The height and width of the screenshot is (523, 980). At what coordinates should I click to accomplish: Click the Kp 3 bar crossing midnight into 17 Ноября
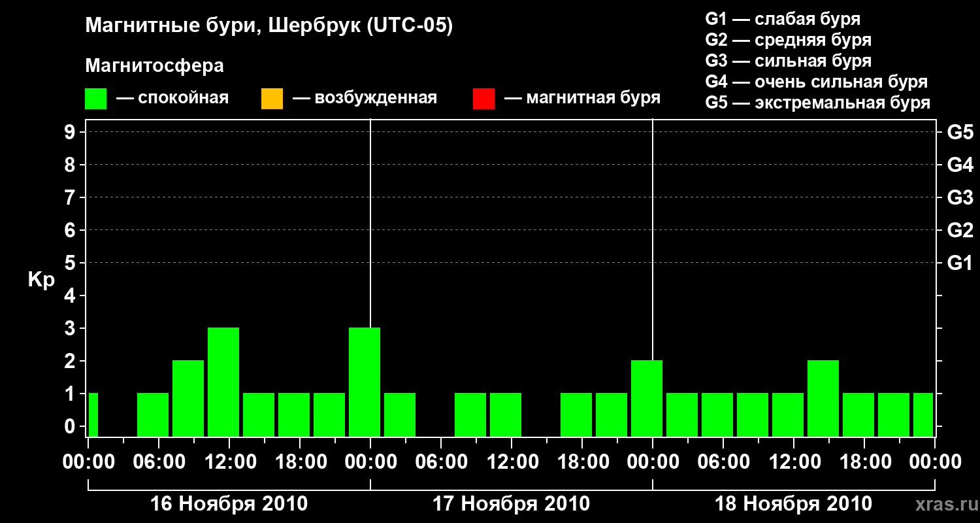[x=365, y=382]
